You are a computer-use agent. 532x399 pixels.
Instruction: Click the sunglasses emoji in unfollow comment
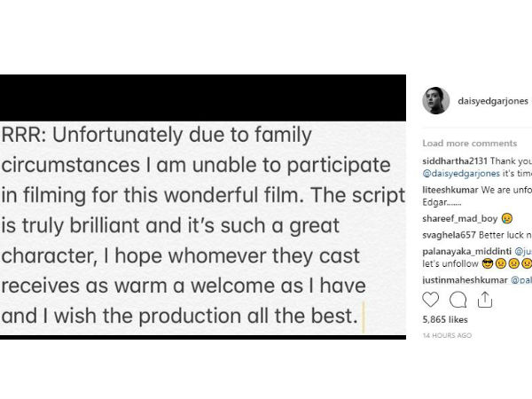[488, 263]
